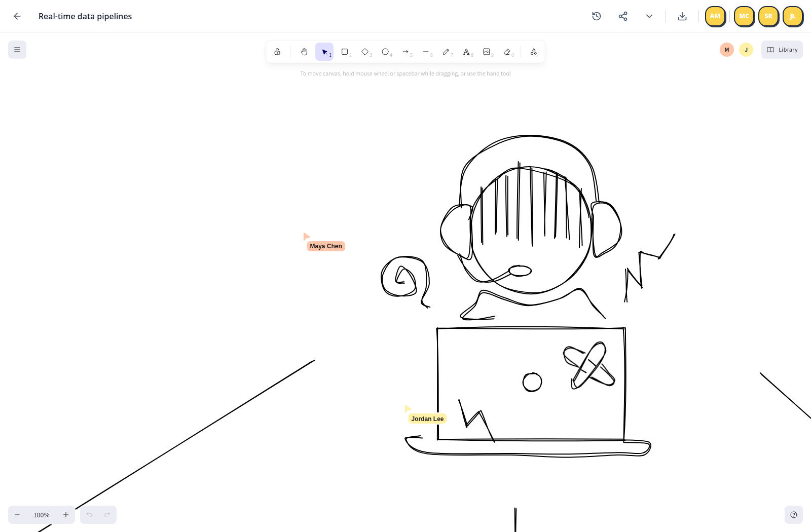Select the Hand pan tool
The height and width of the screenshot is (532, 811).
[304, 52]
